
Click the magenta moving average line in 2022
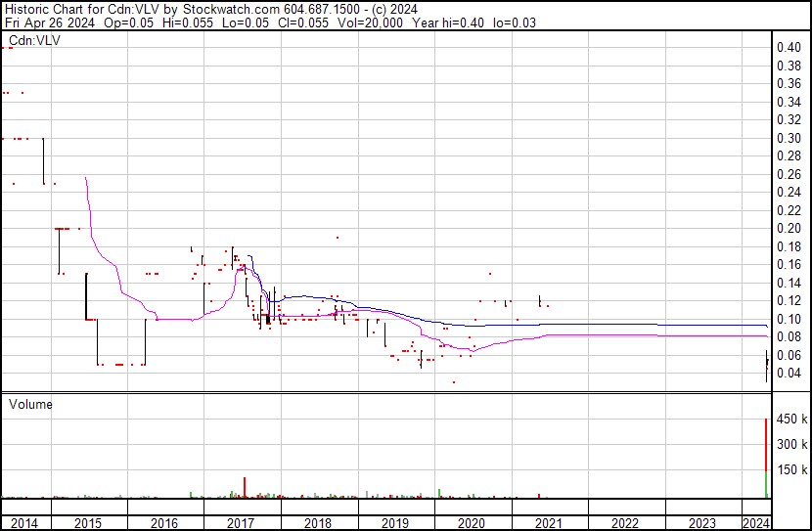tap(626, 335)
